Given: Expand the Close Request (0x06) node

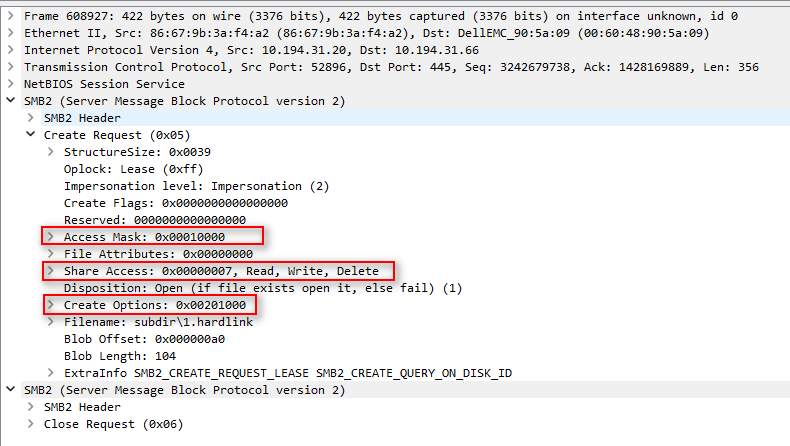Looking at the screenshot, I should tap(31, 424).
